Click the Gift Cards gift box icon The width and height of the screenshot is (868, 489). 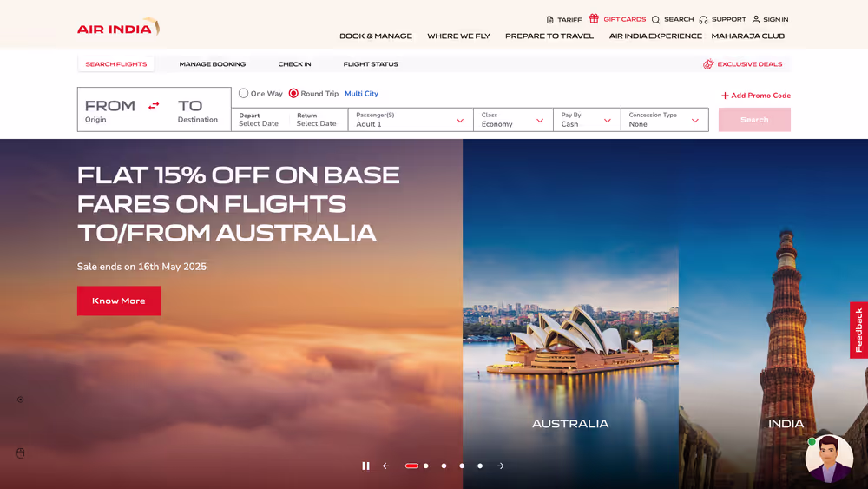click(594, 18)
